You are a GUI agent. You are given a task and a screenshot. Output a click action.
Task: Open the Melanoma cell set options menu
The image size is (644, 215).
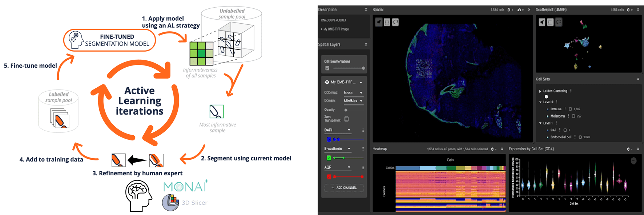click(x=568, y=116)
